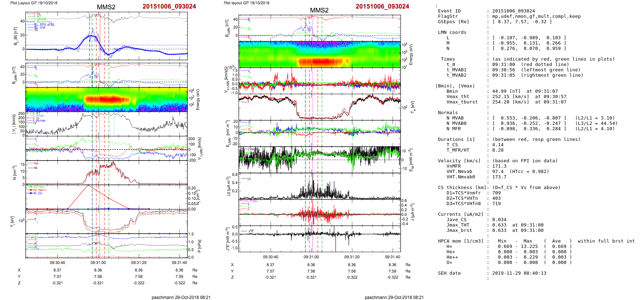Click the red "20151006_093024" title of the right plot
This screenshot has height=300, width=644.
[382, 6]
